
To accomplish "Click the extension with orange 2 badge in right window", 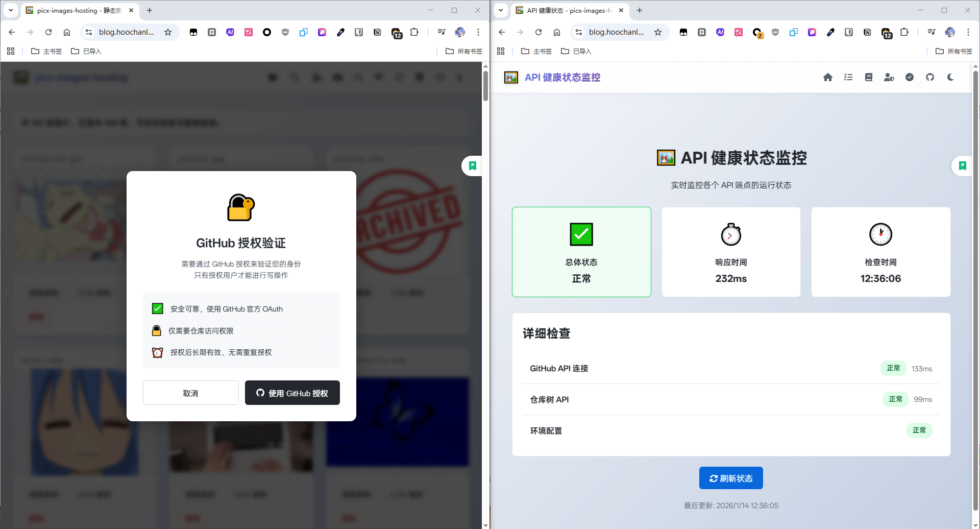I will coord(757,33).
